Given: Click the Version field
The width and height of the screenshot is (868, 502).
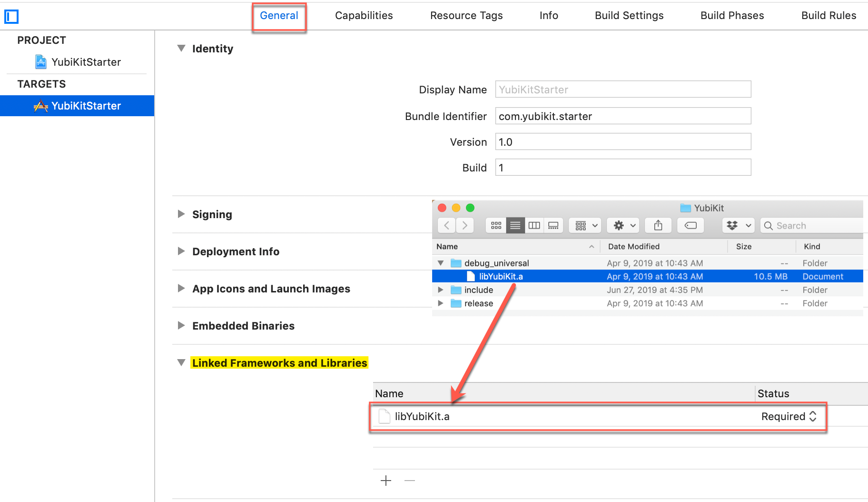Looking at the screenshot, I should [623, 141].
